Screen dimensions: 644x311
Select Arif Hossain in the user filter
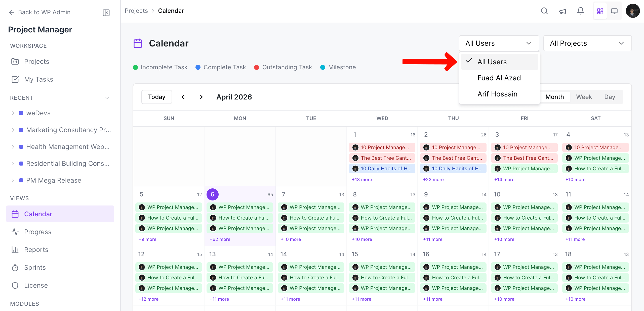tap(497, 94)
